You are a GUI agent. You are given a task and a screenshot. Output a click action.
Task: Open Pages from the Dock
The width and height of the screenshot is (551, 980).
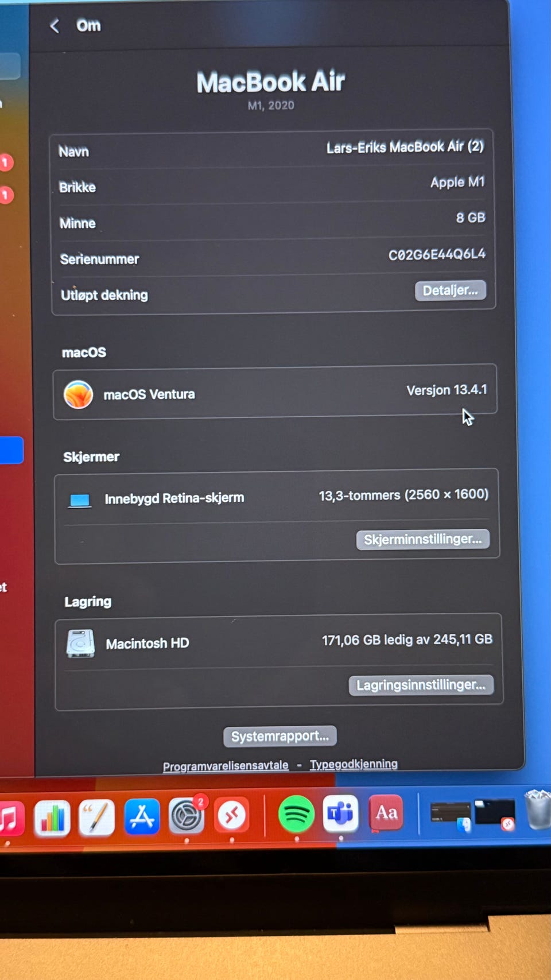[x=96, y=818]
